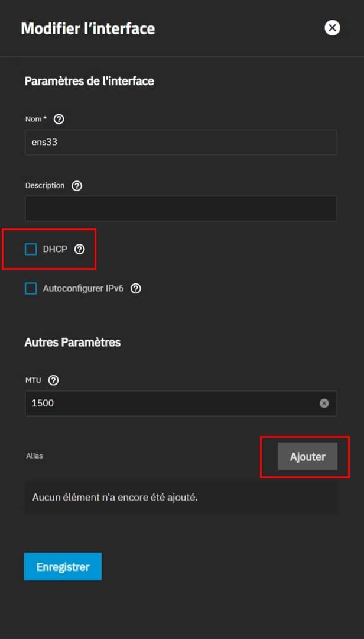Click the Paramètres de l'interface heading
Viewport: 364px width, 639px height.
coord(89,81)
